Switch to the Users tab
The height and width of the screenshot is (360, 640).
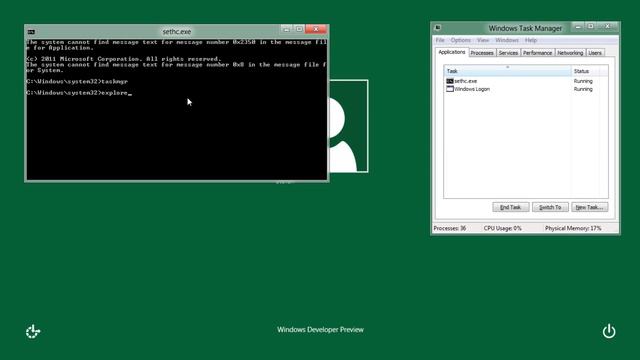click(595, 53)
